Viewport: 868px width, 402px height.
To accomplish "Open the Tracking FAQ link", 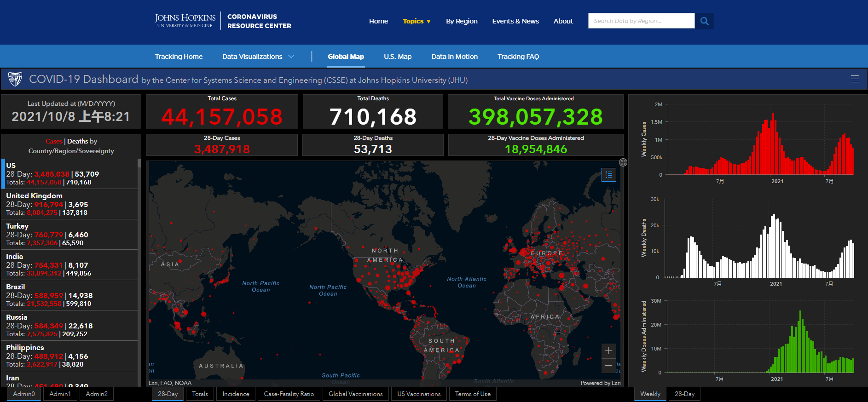I will (x=518, y=57).
